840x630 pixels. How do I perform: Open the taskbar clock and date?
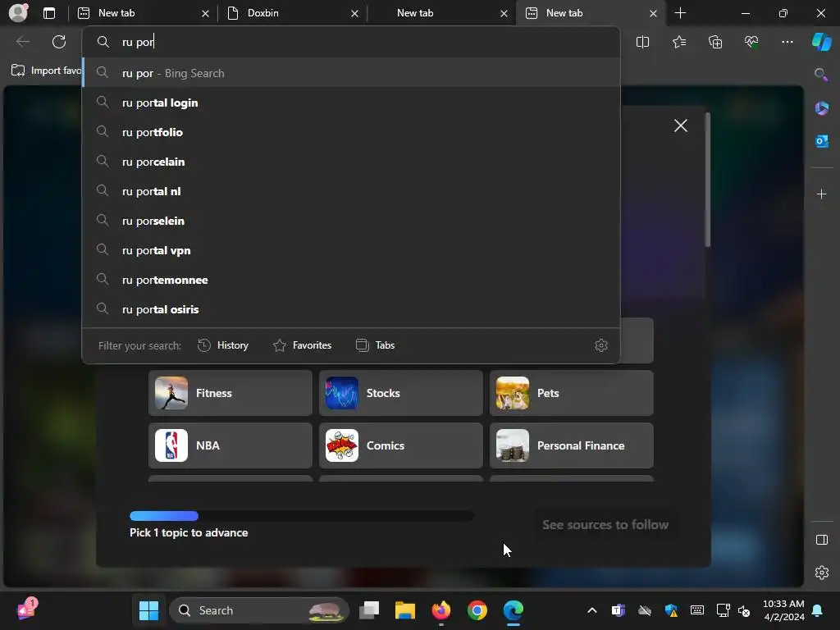(x=783, y=610)
